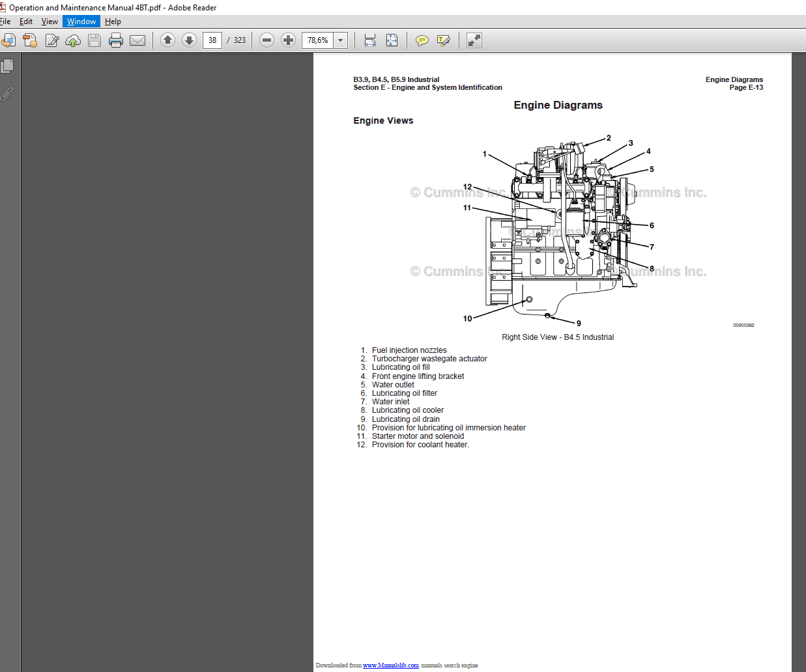Screen dimensions: 806x672
Task: Go to the previous page arrow
Action: (167, 40)
